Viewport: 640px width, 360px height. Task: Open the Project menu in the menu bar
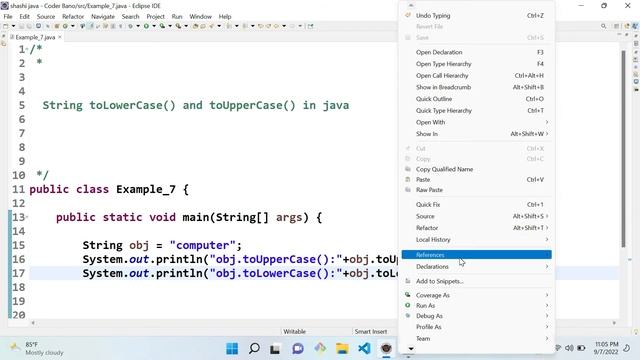(x=155, y=16)
